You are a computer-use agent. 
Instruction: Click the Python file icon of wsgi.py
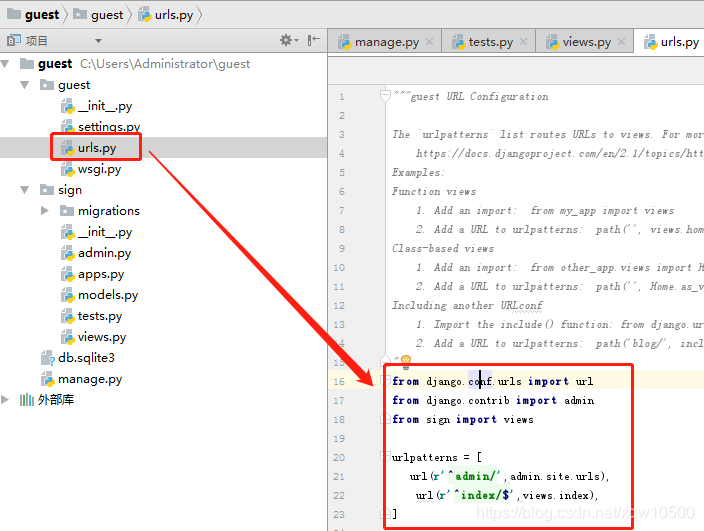click(x=67, y=169)
